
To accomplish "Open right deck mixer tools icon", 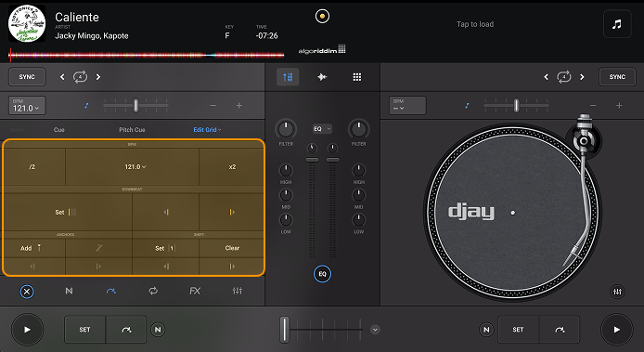I will [x=617, y=292].
